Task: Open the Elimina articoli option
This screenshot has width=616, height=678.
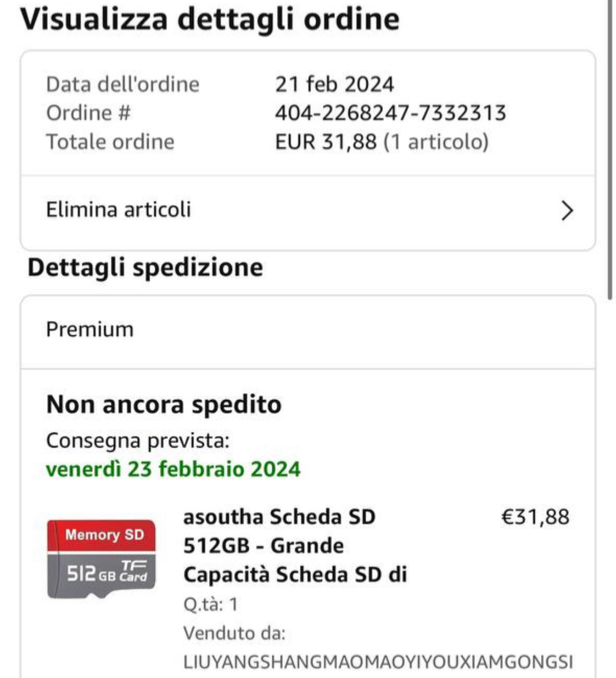Action: [118, 210]
